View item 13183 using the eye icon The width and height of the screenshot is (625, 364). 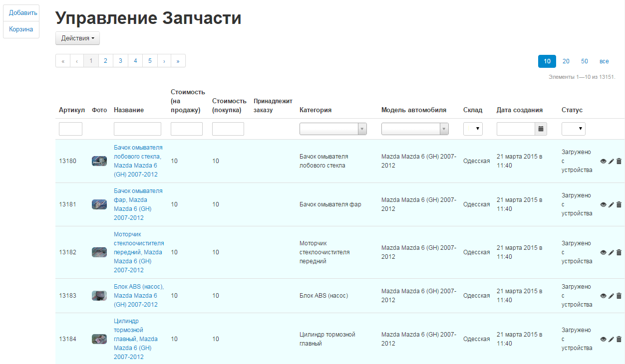coord(603,296)
